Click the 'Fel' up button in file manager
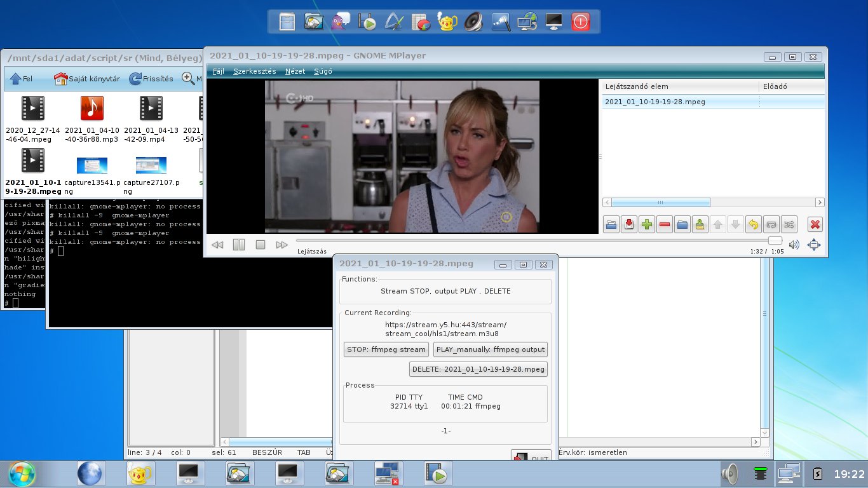Image resolution: width=868 pixels, height=488 pixels. pyautogui.click(x=21, y=79)
